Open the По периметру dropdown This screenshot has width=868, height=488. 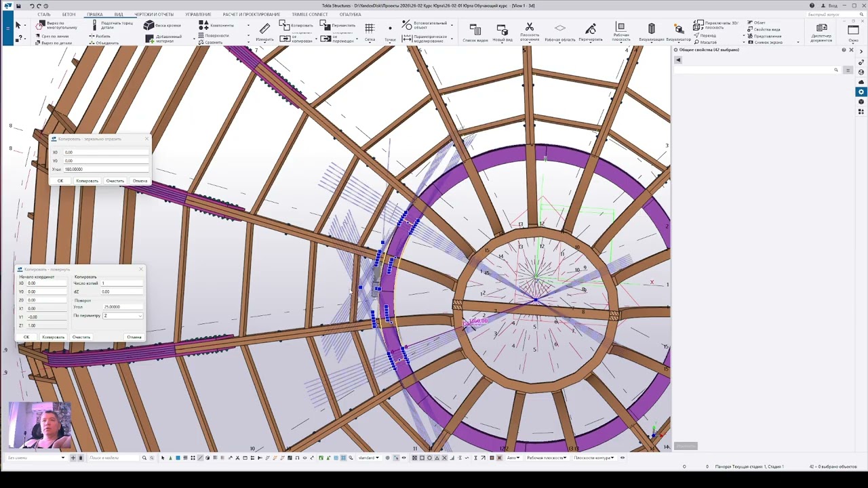click(x=123, y=316)
